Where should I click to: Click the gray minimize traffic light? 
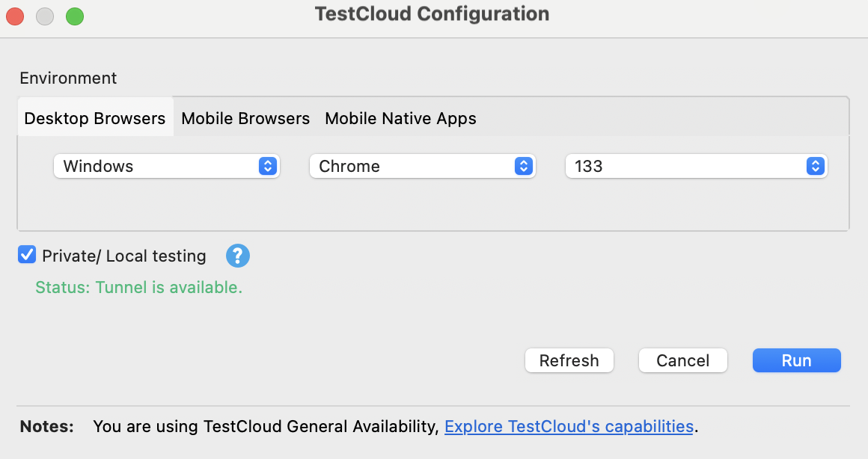pos(44,14)
